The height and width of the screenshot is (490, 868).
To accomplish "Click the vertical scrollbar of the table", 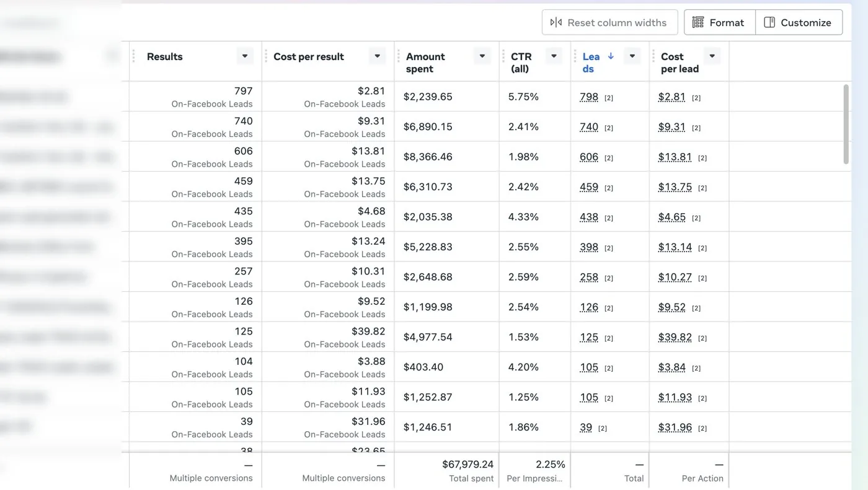I will [846, 125].
